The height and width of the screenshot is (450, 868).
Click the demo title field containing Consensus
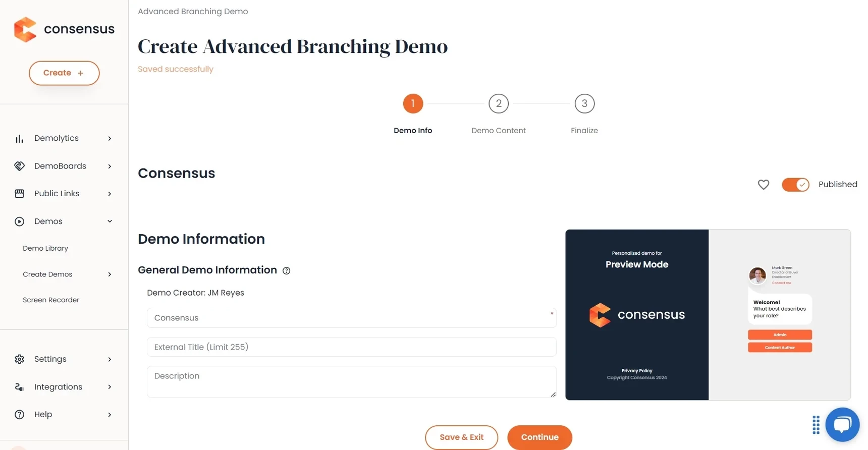352,318
